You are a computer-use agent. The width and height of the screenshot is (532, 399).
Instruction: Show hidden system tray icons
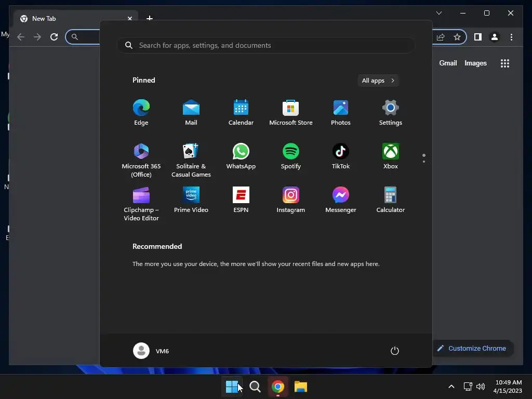point(451,387)
